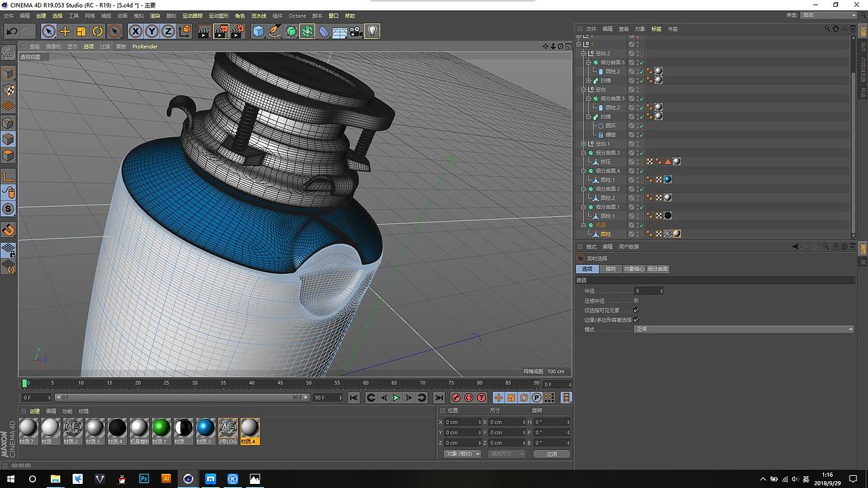
Task: Click the Windows Start button
Action: (x=10, y=479)
